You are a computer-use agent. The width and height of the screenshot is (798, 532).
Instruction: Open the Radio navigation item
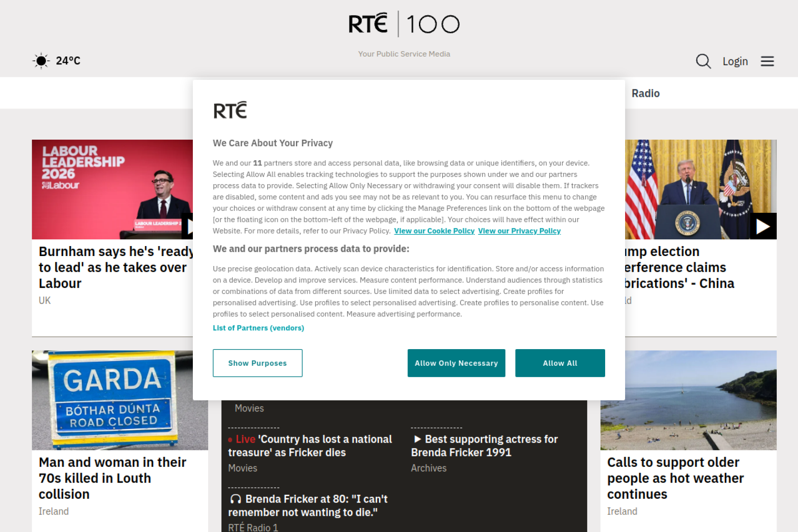click(645, 93)
